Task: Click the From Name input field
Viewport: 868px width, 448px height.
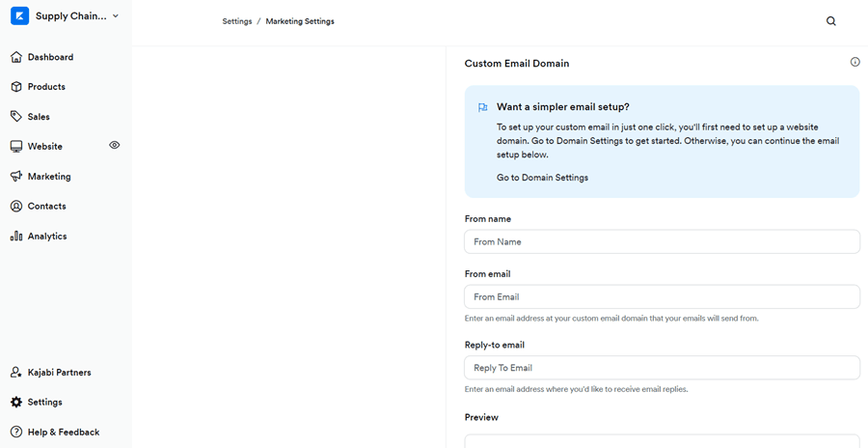Action: coord(662,241)
